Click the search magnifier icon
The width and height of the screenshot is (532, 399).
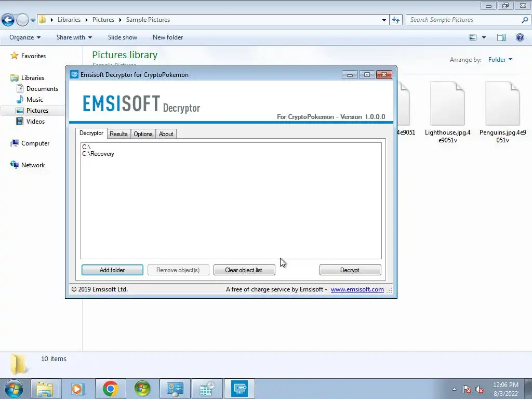click(525, 20)
